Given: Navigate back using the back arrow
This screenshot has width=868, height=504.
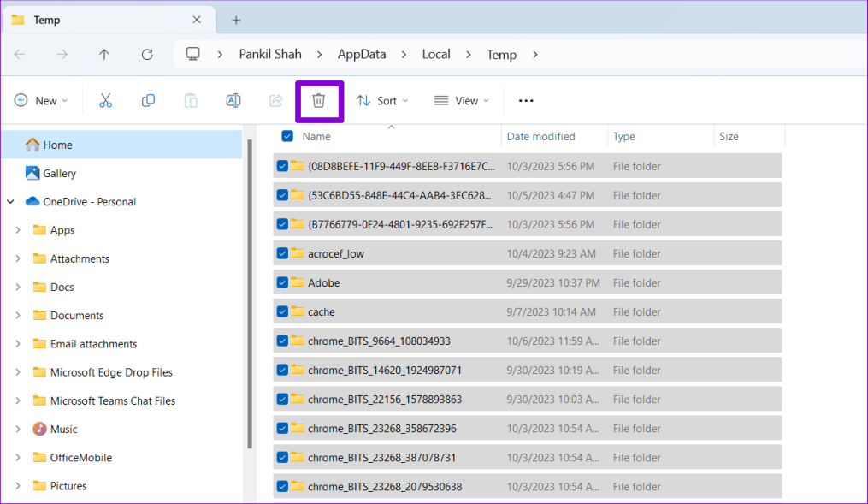Looking at the screenshot, I should pyautogui.click(x=19, y=54).
